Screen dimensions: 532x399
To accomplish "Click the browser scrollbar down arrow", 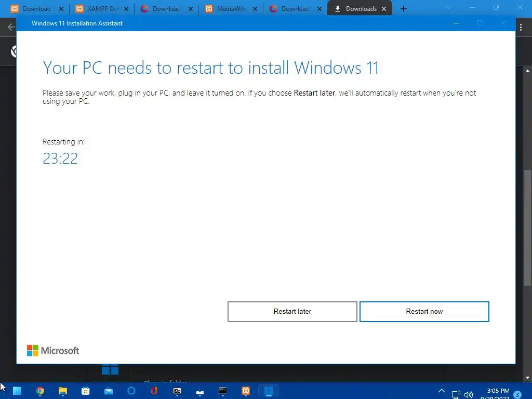I will tap(527, 378).
